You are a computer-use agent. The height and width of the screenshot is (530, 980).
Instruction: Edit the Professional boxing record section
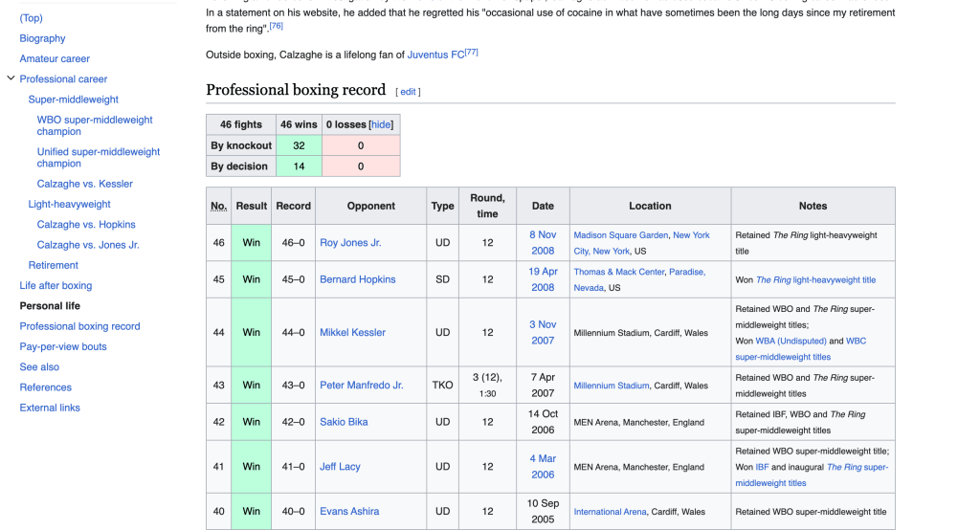408,92
